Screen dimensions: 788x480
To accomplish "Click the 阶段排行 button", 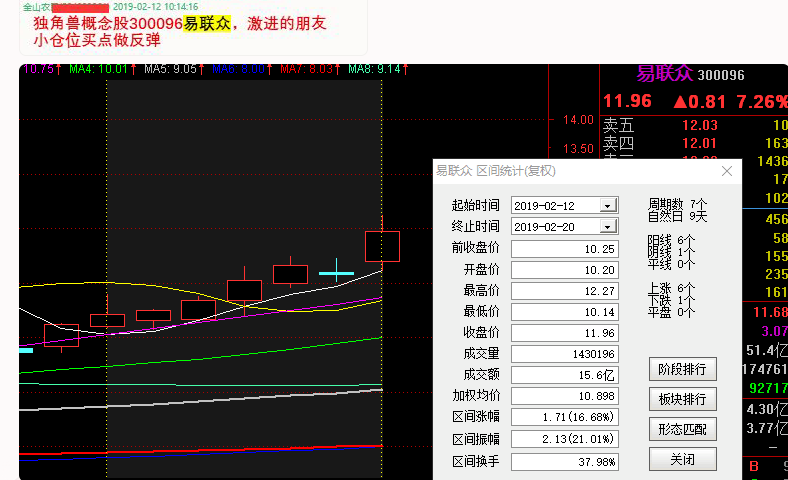I will pos(682,369).
